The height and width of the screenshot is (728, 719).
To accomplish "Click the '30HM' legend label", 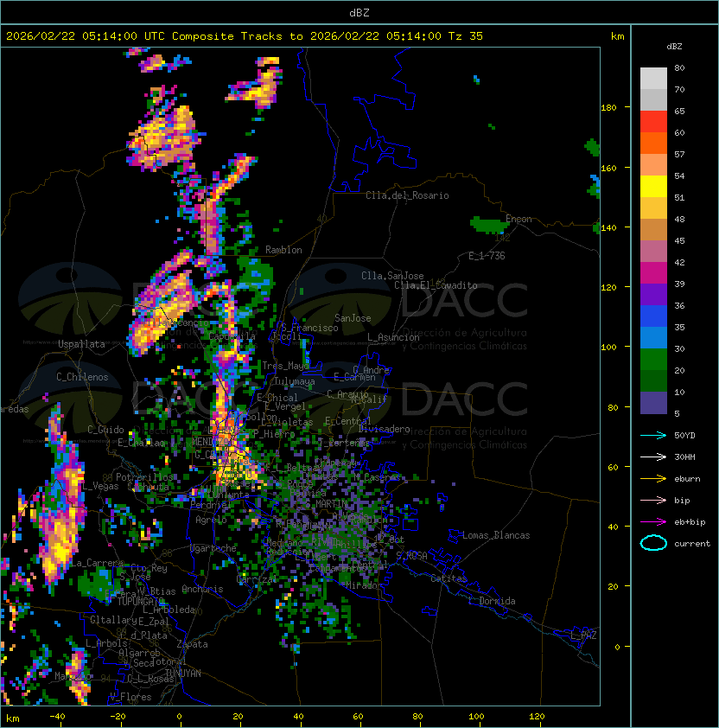I will [x=684, y=457].
